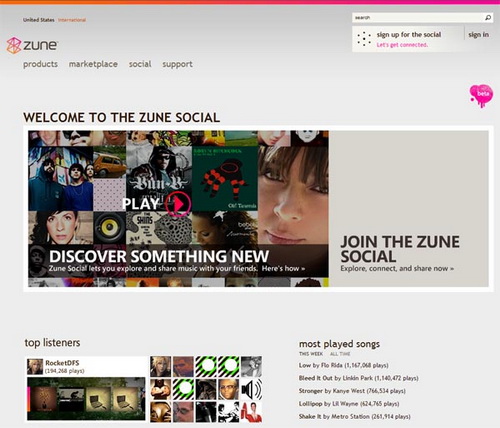Open the support menu
500x428 pixels.
point(177,64)
